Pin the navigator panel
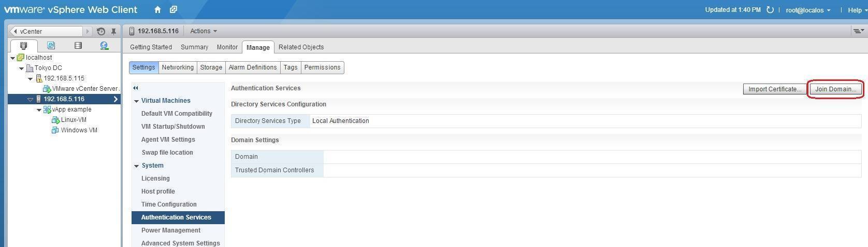 (113, 32)
